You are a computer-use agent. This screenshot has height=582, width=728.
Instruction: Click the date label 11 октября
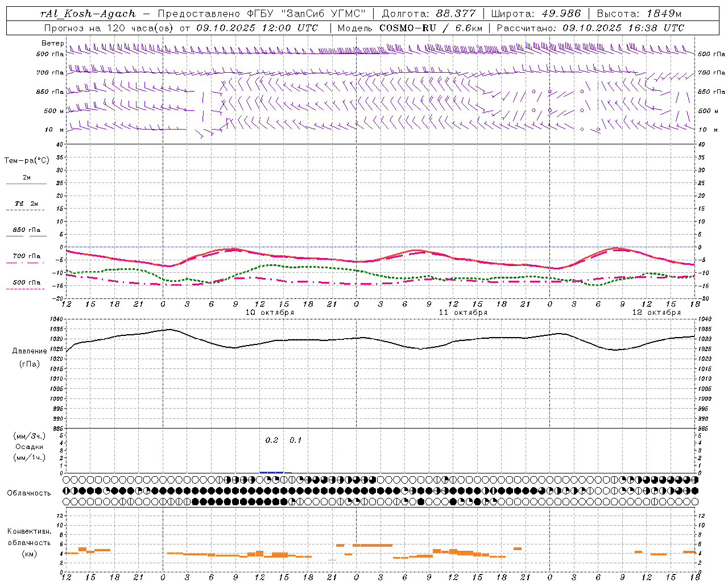[x=463, y=313]
